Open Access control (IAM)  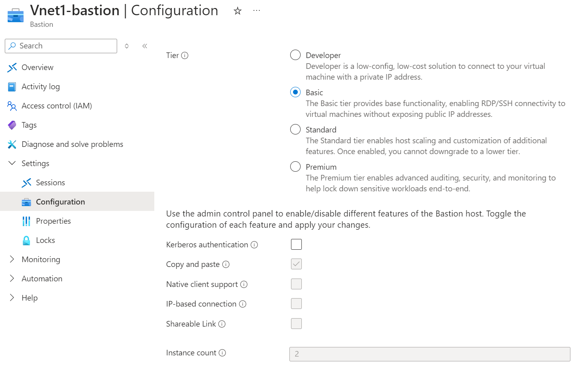point(56,106)
